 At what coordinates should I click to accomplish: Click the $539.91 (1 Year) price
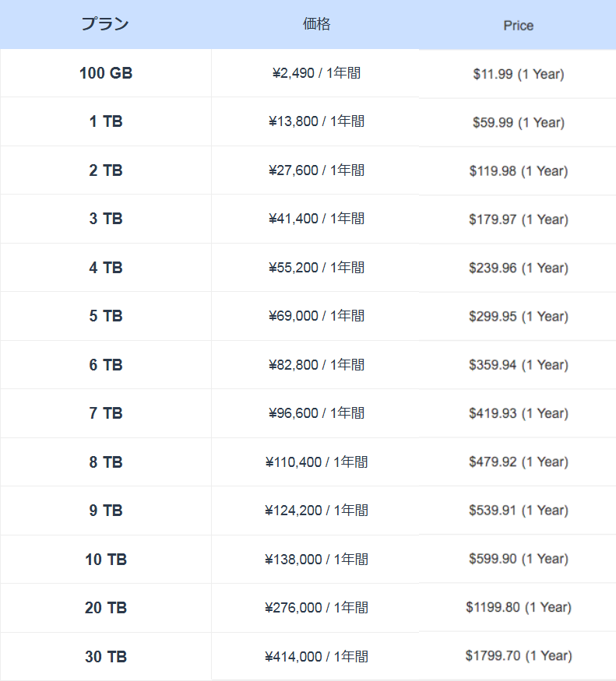519,511
